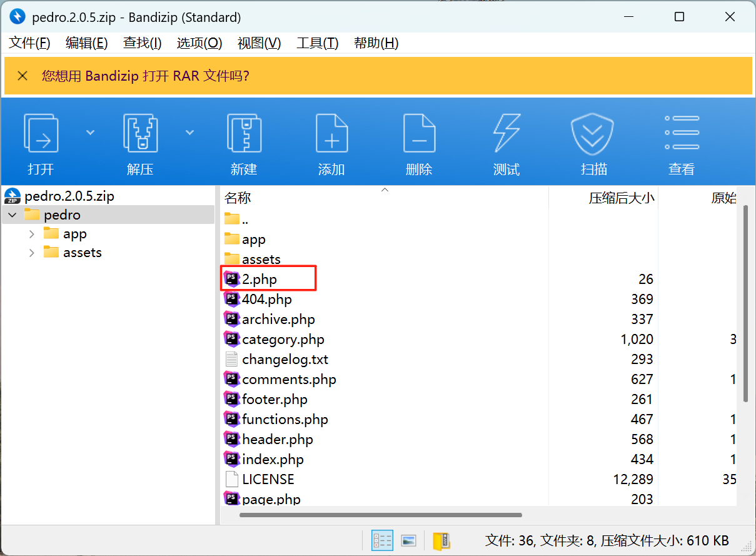Open the 工具(T) menu

(x=318, y=43)
